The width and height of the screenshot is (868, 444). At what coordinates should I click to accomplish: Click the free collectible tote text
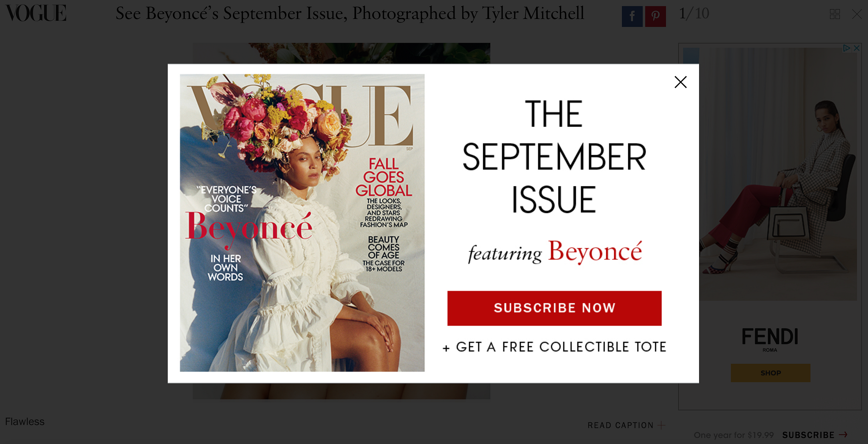pos(554,347)
